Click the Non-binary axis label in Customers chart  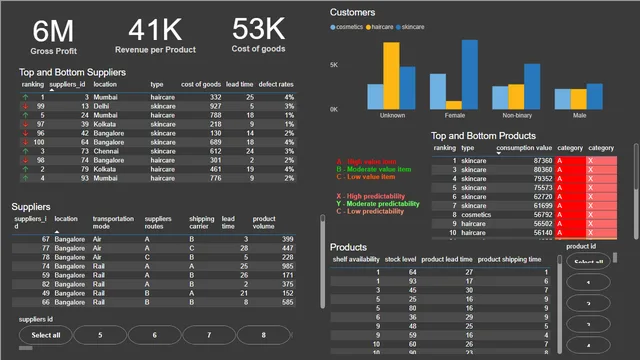(517, 116)
